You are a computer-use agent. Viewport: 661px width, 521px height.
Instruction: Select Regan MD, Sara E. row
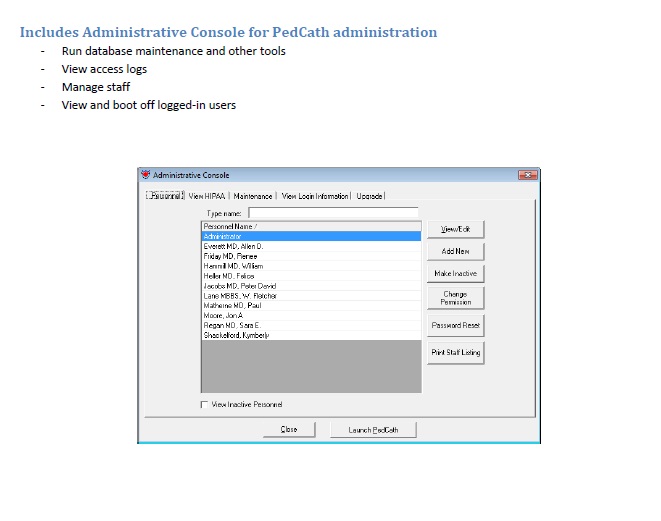pos(312,325)
